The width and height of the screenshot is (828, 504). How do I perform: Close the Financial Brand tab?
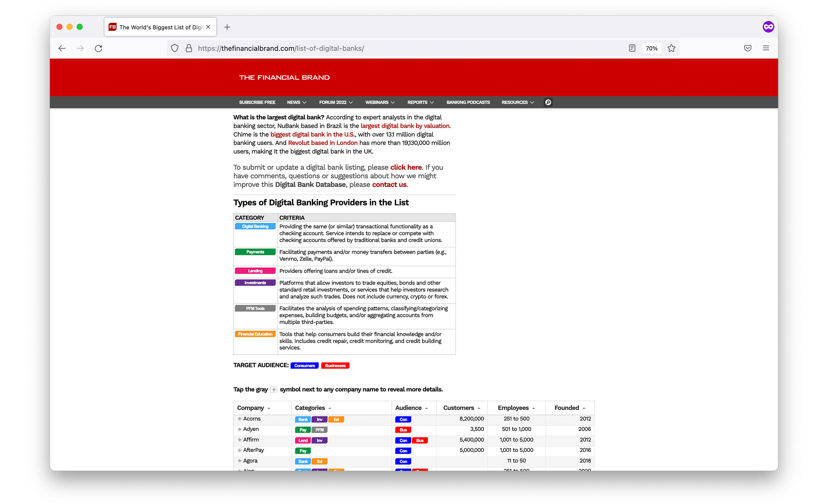click(208, 27)
